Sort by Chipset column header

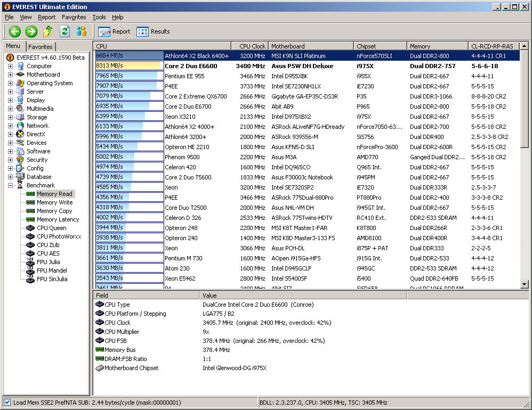(380, 46)
